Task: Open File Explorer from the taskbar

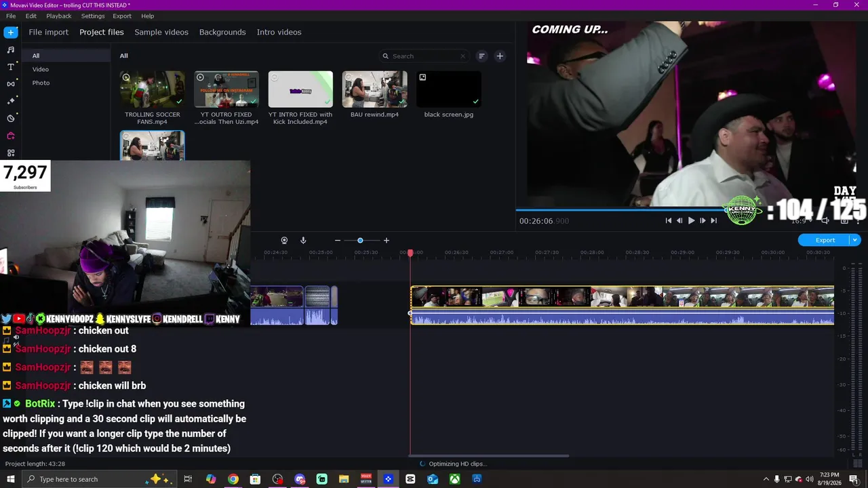Action: (344, 479)
